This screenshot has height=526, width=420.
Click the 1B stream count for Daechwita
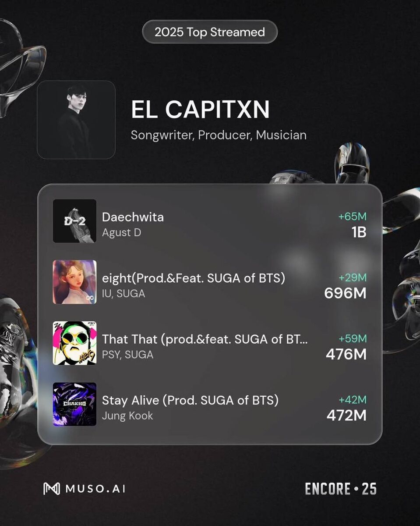point(359,232)
